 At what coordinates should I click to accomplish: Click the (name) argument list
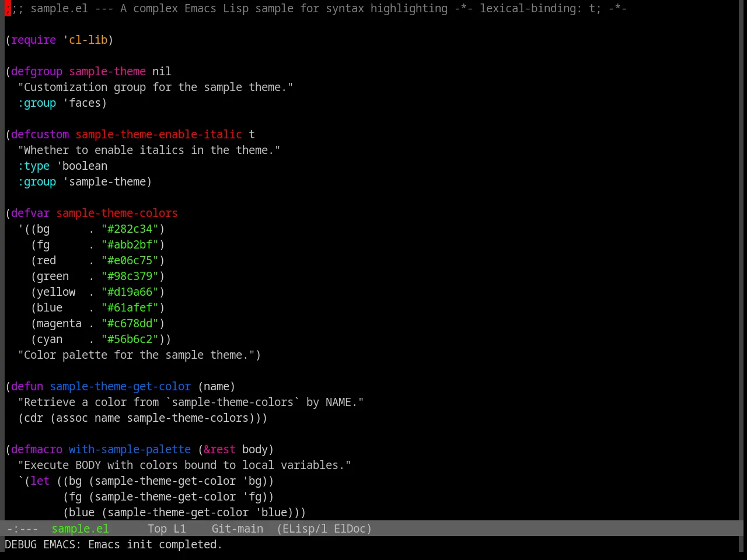click(217, 386)
